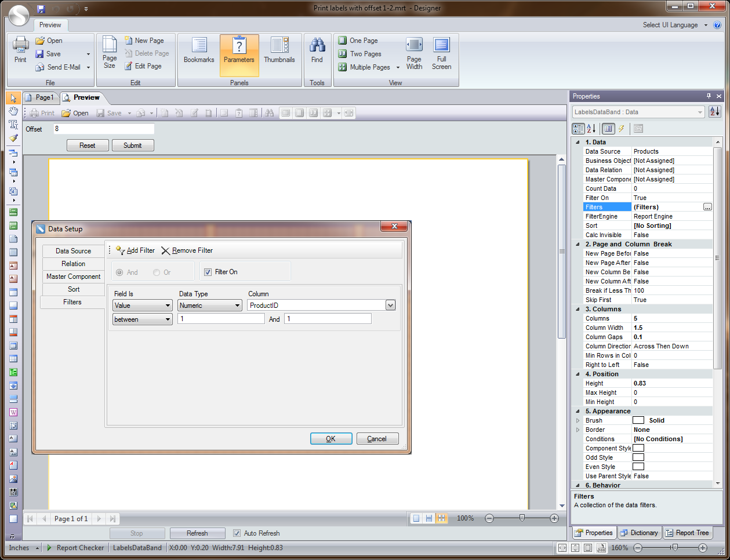Click the Refresh button
This screenshot has width=730, height=560.
tap(197, 533)
